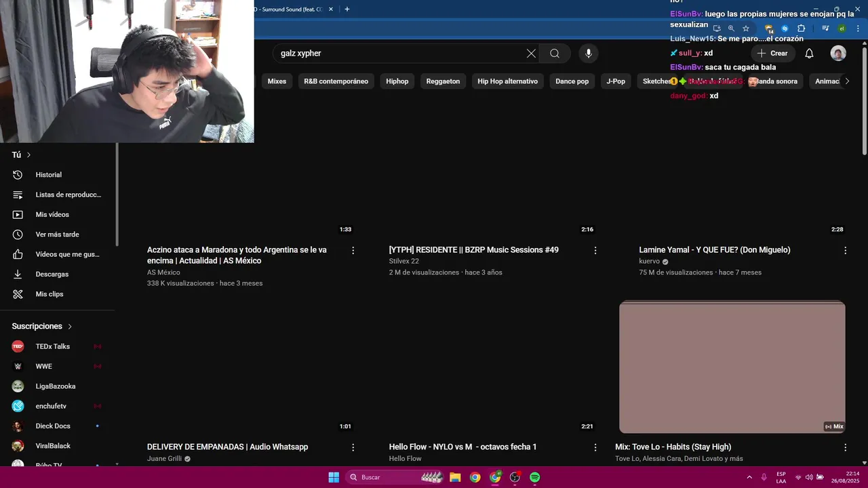
Task: Open the [YTPH] RESIDENTE BZRP Music Sessions title
Action: (474, 250)
